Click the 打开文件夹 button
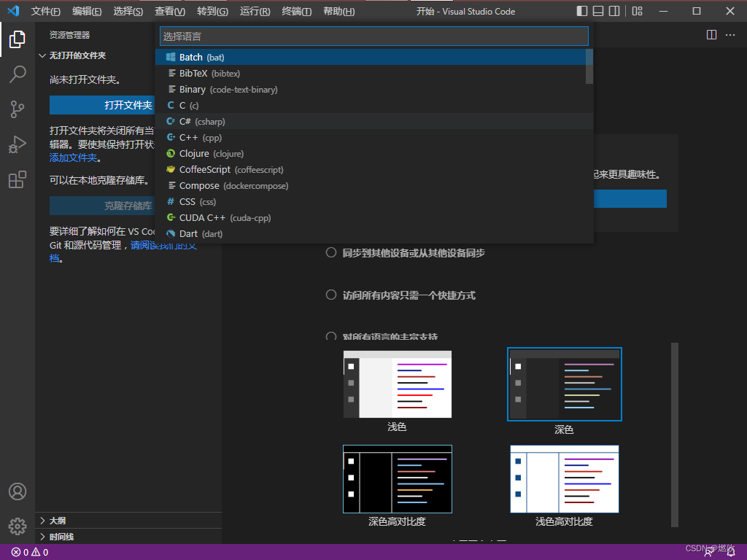Viewport: 747px width, 560px height. tap(102, 105)
